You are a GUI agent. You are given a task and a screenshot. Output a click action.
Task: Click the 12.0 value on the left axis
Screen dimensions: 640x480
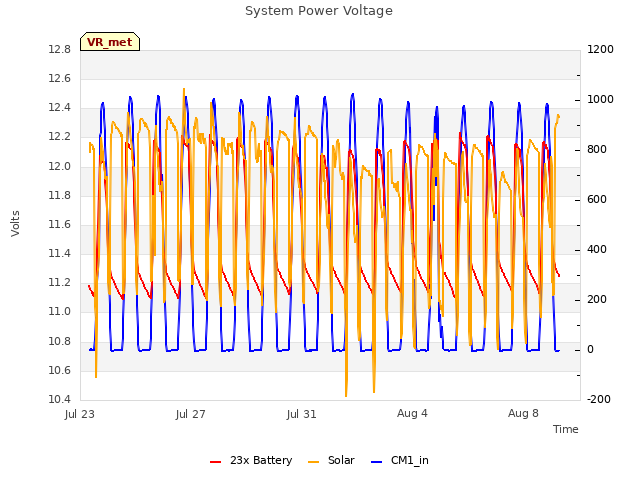[60, 166]
